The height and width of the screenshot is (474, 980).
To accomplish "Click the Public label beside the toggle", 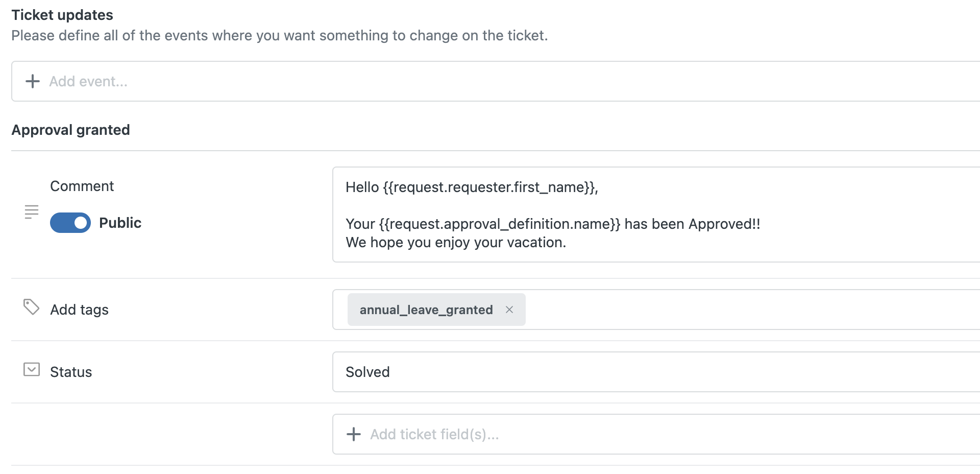I will [120, 223].
